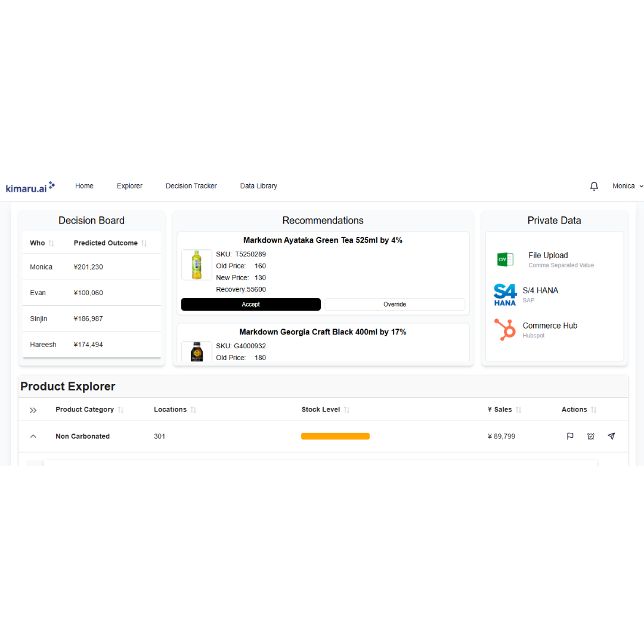This screenshot has width=644, height=644.
Task: Select Sinjin row in Decision Board
Action: tap(92, 318)
